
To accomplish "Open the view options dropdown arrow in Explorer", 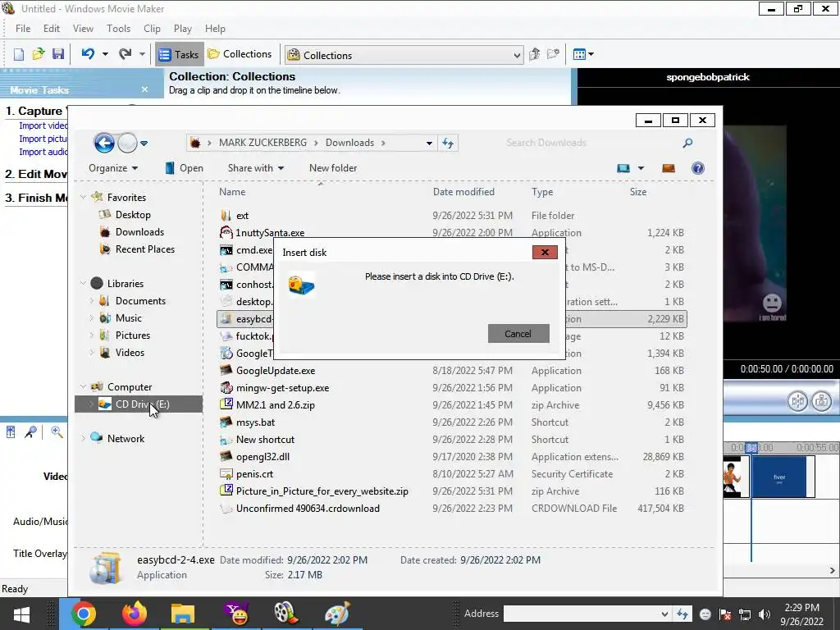I will (x=641, y=168).
